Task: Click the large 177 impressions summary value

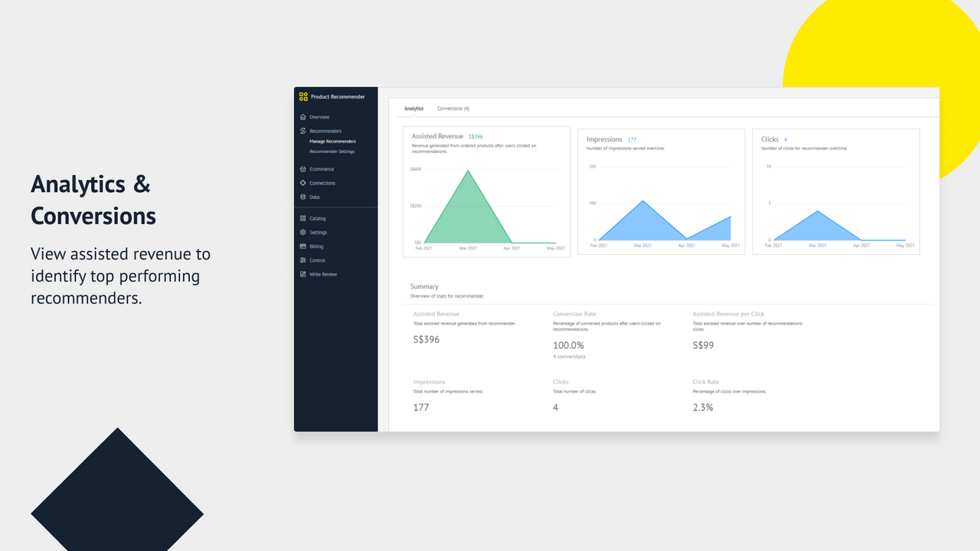Action: click(421, 407)
